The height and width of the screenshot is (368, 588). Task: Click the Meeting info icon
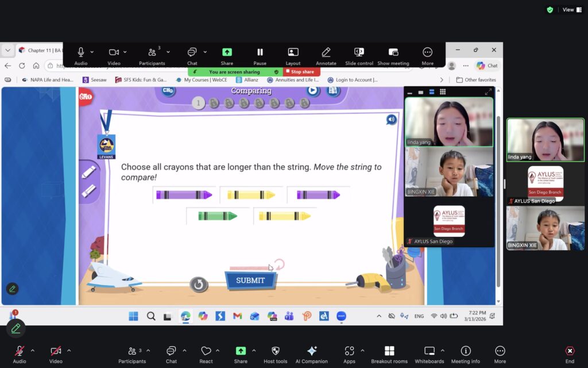point(466,351)
